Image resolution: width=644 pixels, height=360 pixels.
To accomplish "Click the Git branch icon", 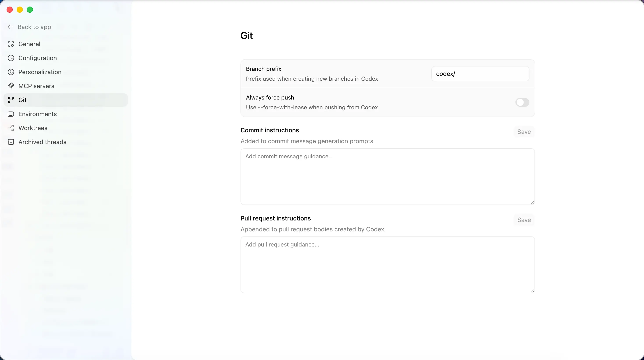I will pos(11,100).
